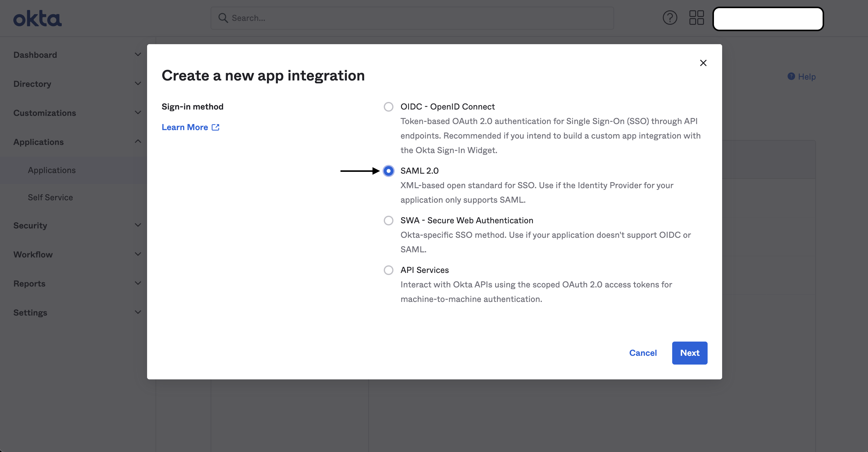Screen dimensions: 868x452
Task: Click the Help link text
Action: tap(807, 77)
